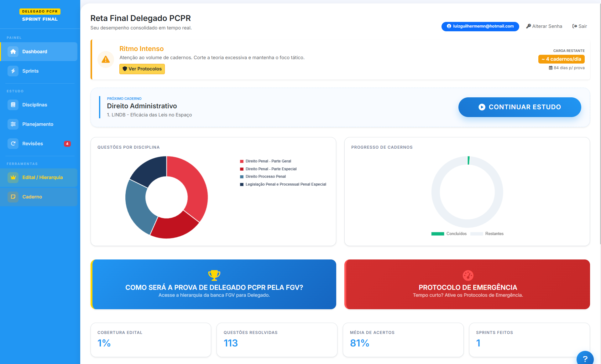Open Edital / Hierarquia tool

point(39,177)
